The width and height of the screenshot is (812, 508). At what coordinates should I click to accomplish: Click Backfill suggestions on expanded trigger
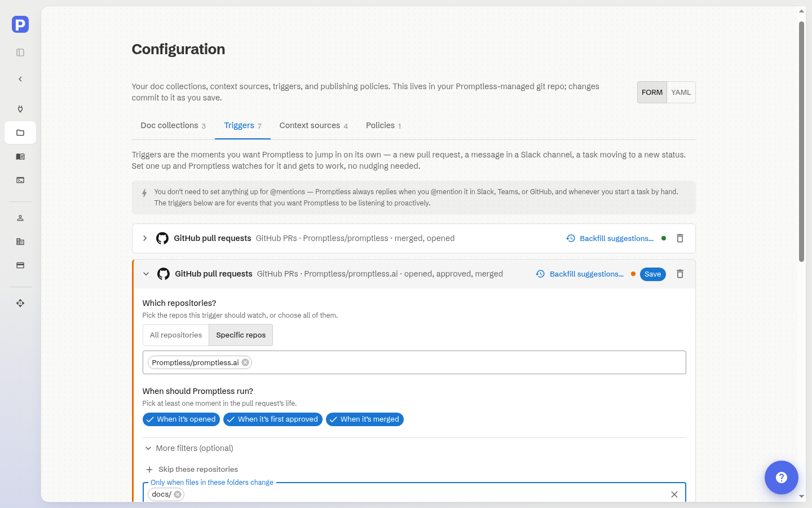tap(580, 274)
